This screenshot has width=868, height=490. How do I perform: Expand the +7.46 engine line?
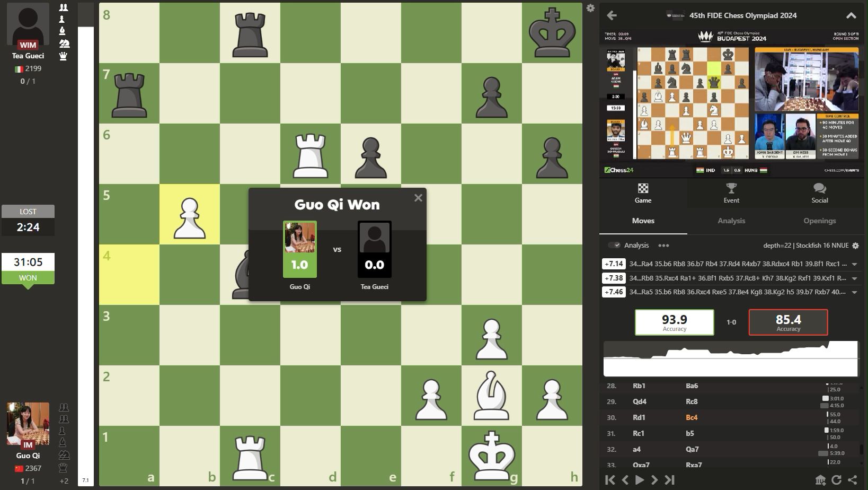click(854, 292)
